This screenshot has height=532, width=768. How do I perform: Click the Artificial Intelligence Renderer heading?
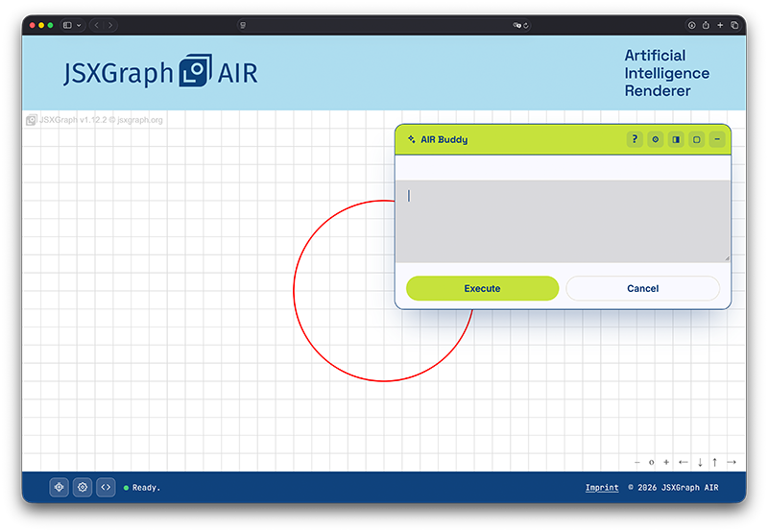pos(666,73)
